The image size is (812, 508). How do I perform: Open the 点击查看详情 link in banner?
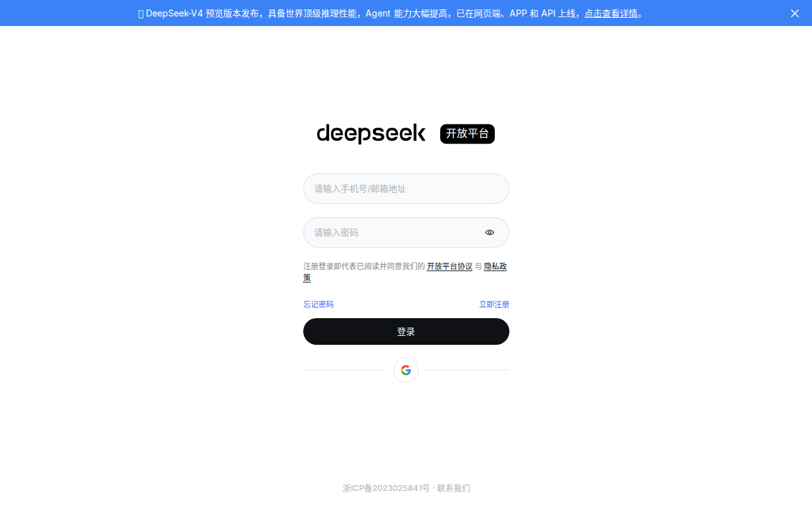(x=611, y=13)
